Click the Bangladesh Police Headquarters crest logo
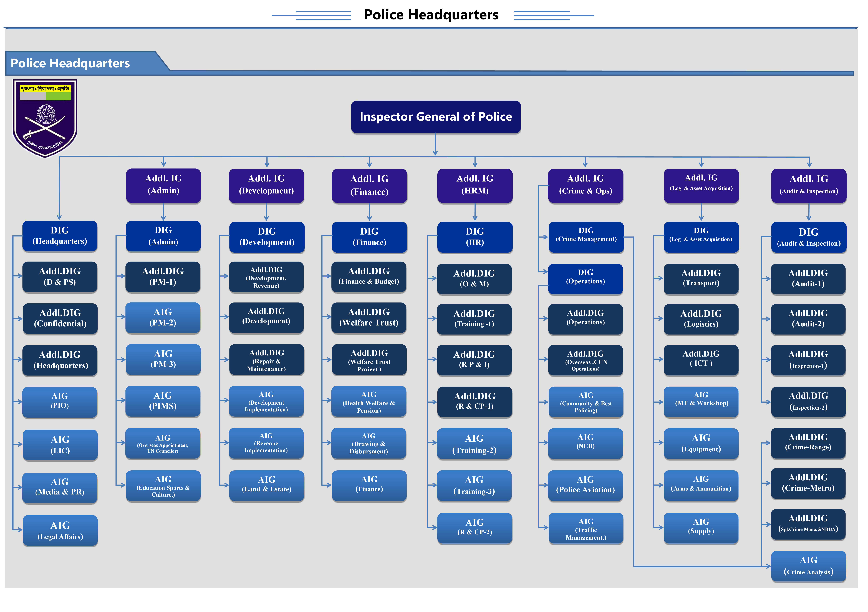 pyautogui.click(x=45, y=118)
